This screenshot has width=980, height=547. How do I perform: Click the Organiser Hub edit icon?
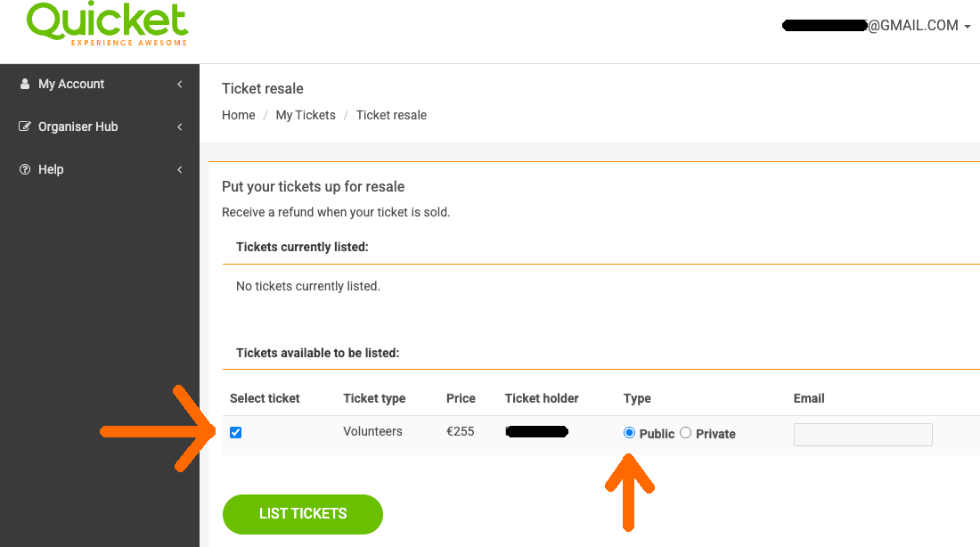(x=25, y=127)
